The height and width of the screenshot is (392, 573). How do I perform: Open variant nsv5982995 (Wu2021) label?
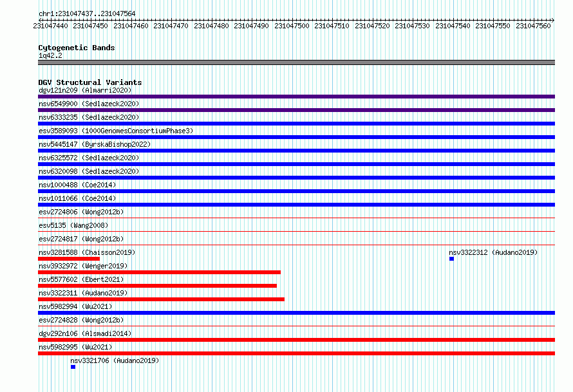(x=75, y=347)
